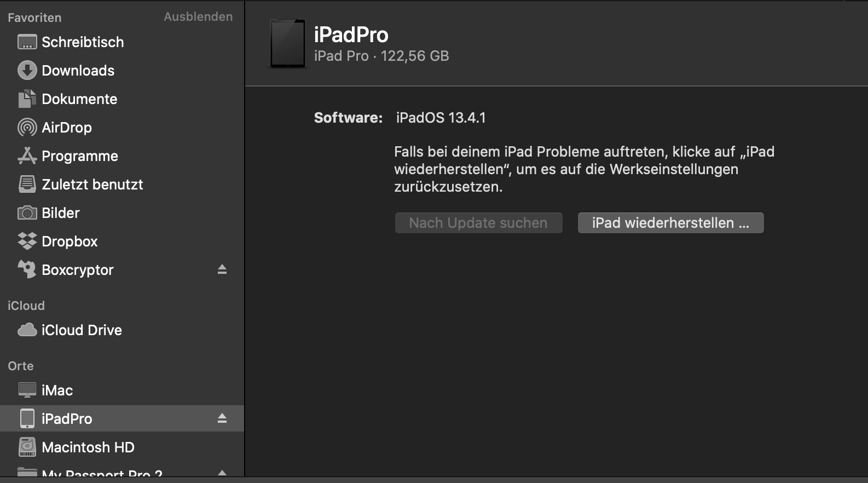Click the iMac computer icon
868x483 pixels.
[27, 390]
